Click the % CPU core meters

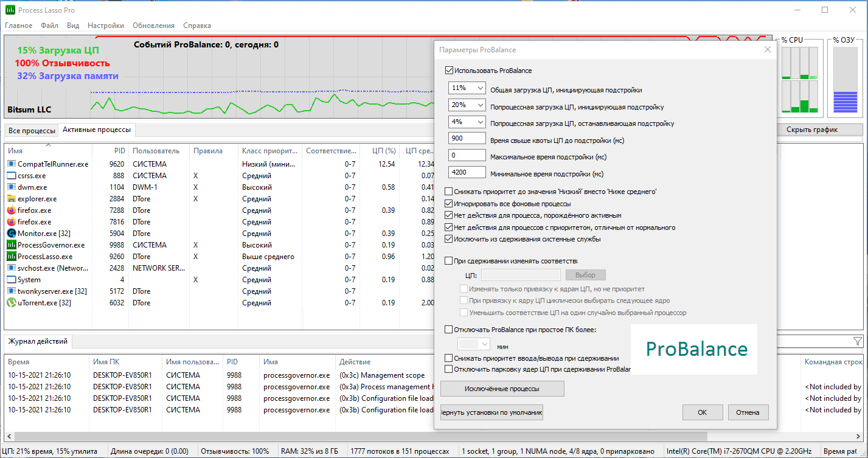pyautogui.click(x=800, y=79)
